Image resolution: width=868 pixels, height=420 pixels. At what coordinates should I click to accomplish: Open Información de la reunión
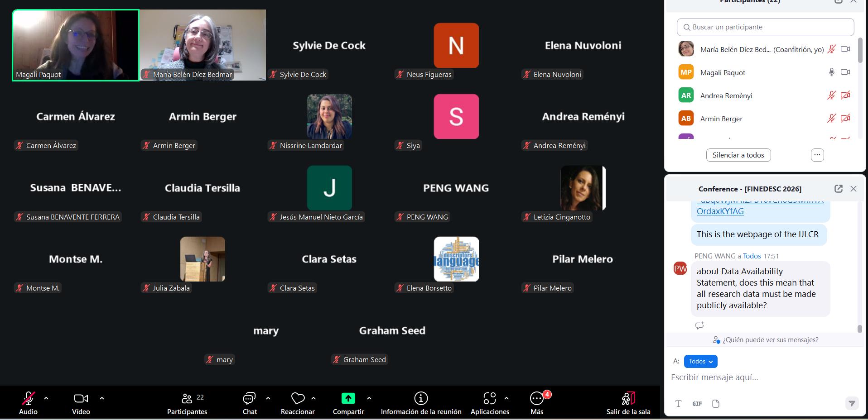tap(421, 399)
